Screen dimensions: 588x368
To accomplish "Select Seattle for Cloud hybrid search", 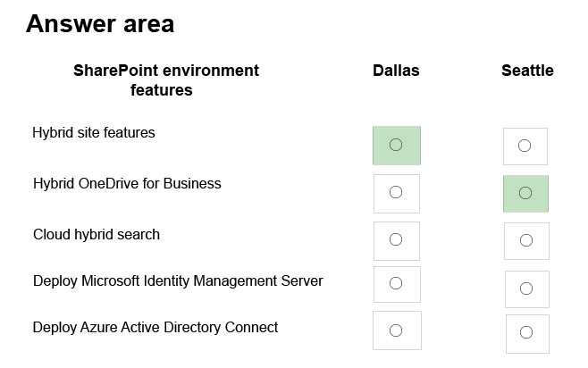I will (526, 240).
